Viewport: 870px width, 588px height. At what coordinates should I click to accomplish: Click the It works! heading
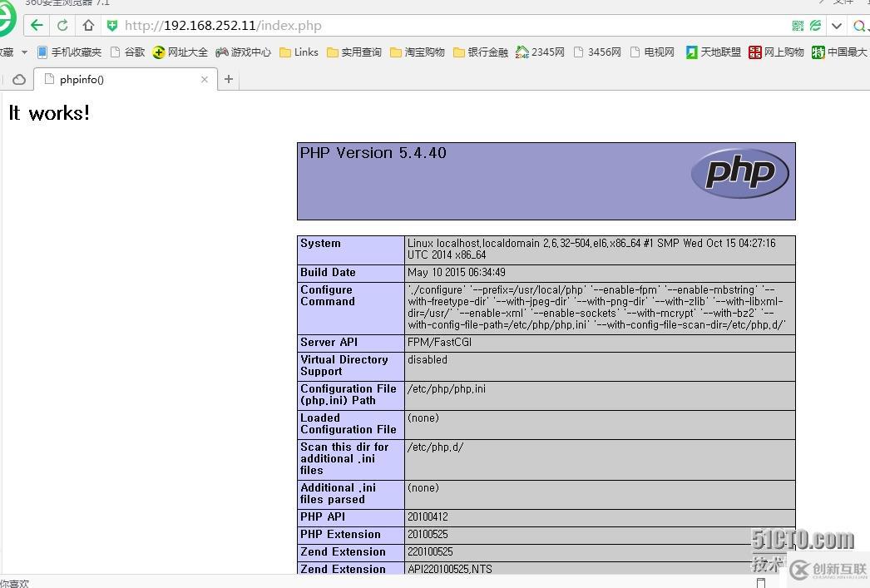point(49,113)
